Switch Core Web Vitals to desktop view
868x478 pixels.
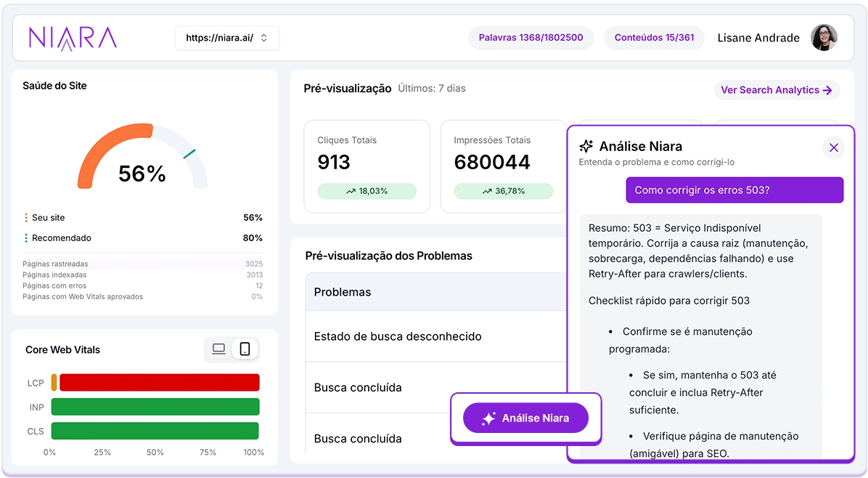coord(218,349)
